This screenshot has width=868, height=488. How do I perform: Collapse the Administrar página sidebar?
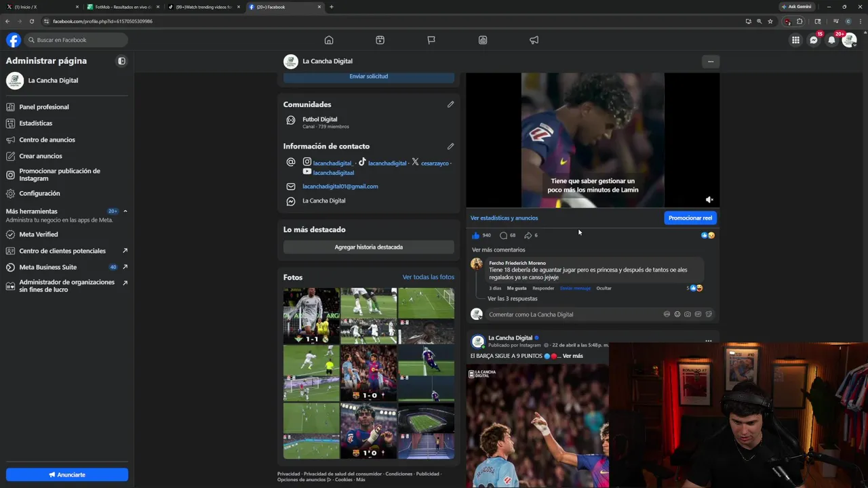121,61
